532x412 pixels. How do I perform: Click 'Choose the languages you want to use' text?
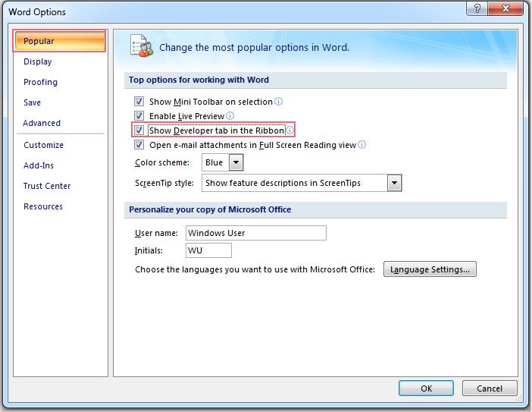255,269
